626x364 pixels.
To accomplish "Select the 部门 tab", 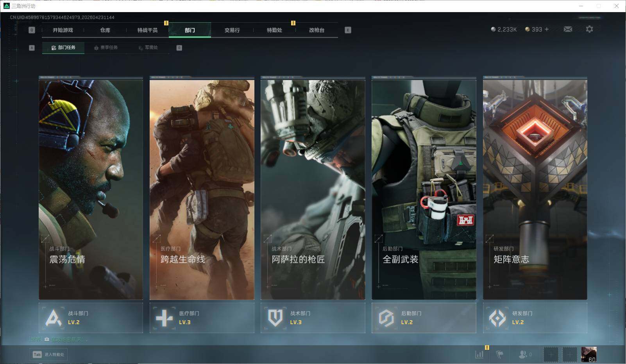I will pos(190,30).
